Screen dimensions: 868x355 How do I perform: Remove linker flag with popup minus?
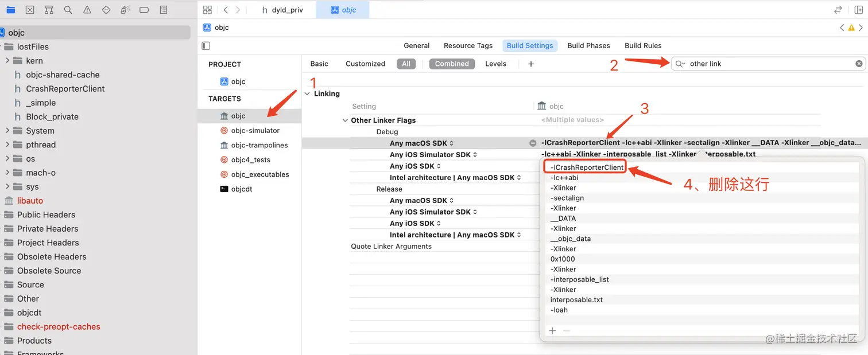coord(567,331)
